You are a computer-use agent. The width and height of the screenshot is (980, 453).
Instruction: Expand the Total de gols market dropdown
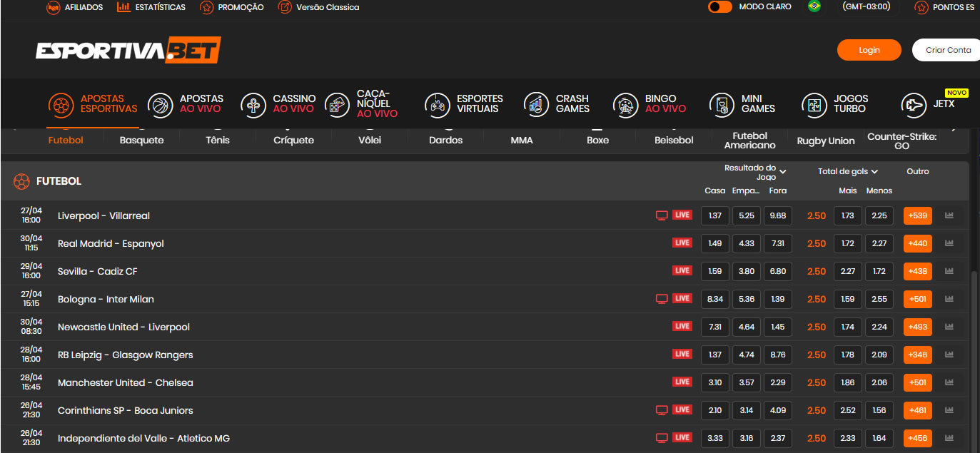point(848,171)
